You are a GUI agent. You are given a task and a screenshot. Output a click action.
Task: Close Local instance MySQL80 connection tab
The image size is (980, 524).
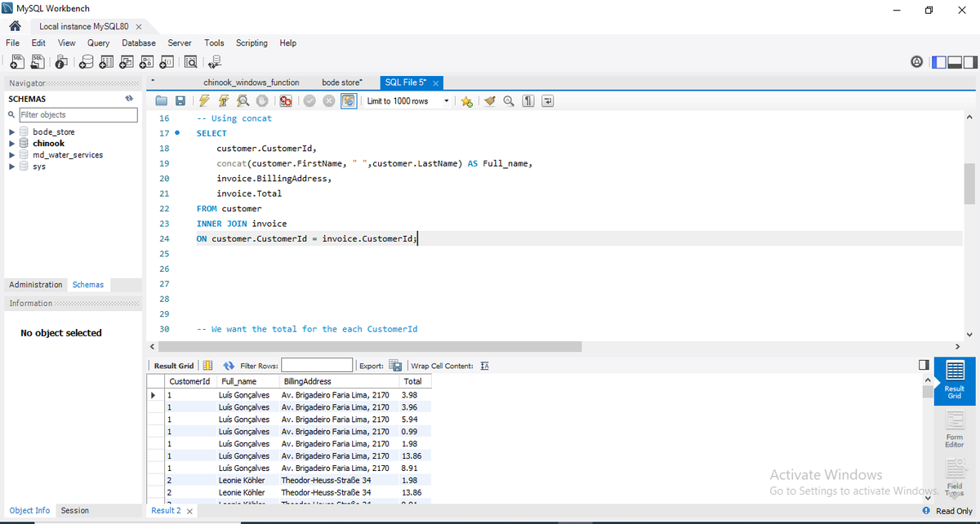point(139,27)
